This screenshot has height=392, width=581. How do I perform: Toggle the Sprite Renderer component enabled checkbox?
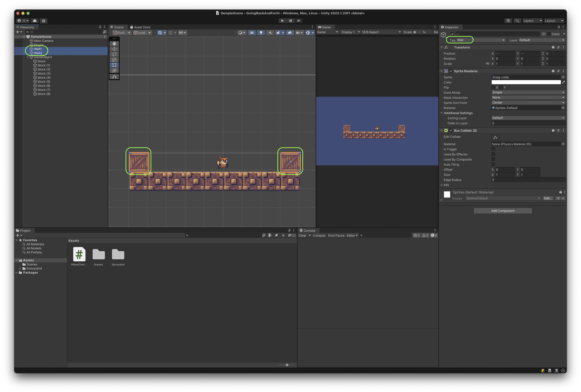click(x=451, y=71)
